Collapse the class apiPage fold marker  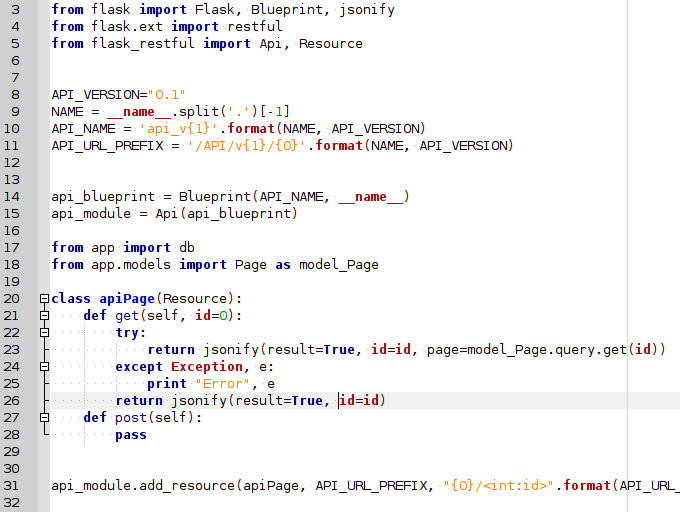tap(43, 299)
